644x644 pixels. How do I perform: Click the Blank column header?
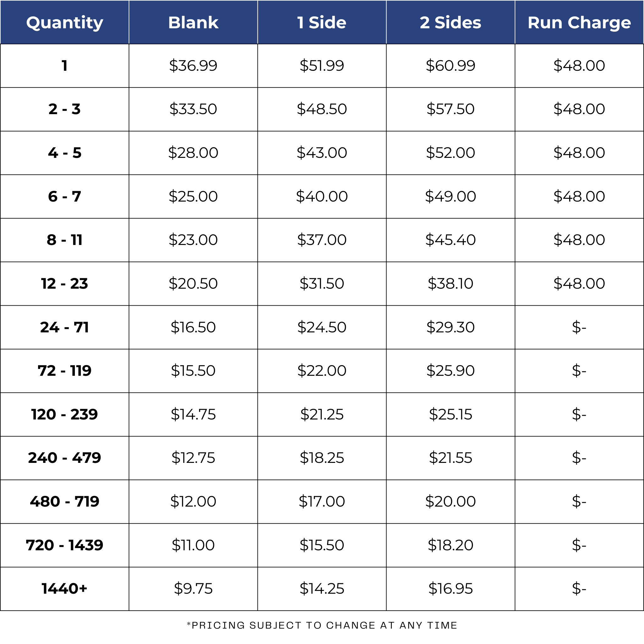point(193,23)
